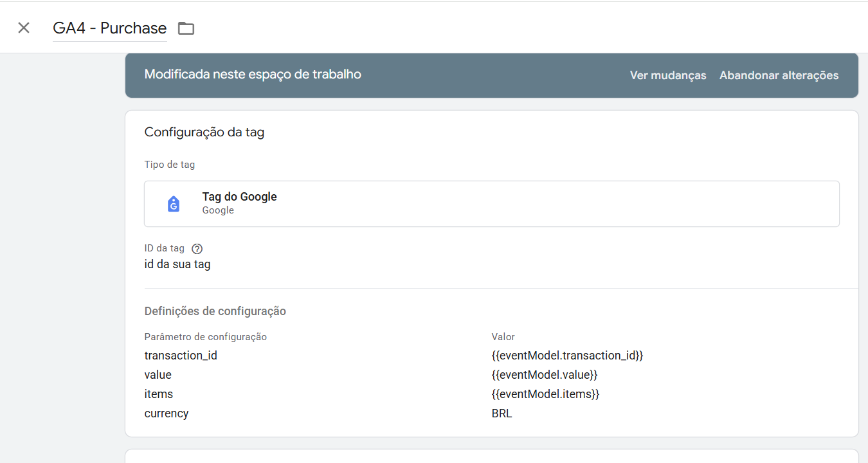This screenshot has height=463, width=868.
Task: Click the BRL currency value
Action: 502,413
